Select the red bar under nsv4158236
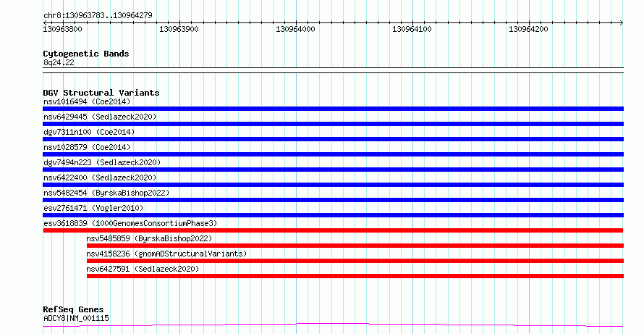Viewport: 644px width, 334px height. (x=355, y=261)
